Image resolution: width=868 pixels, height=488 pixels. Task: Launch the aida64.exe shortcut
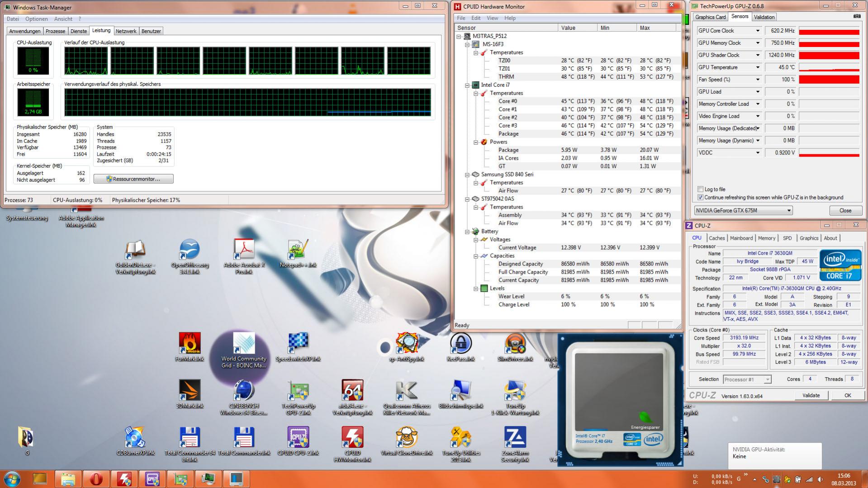click(x=352, y=397)
